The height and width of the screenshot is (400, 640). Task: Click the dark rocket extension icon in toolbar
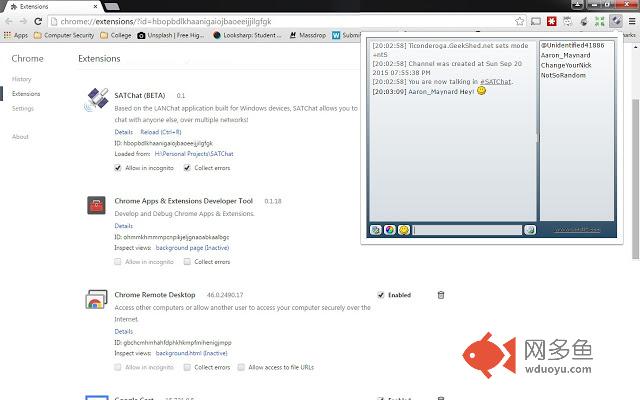click(584, 21)
